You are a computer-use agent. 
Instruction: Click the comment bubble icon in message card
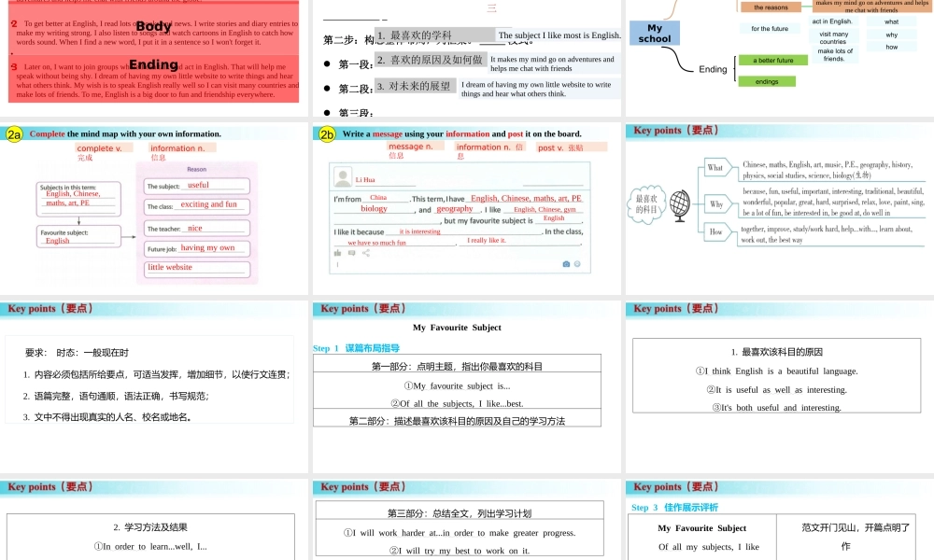[352, 253]
